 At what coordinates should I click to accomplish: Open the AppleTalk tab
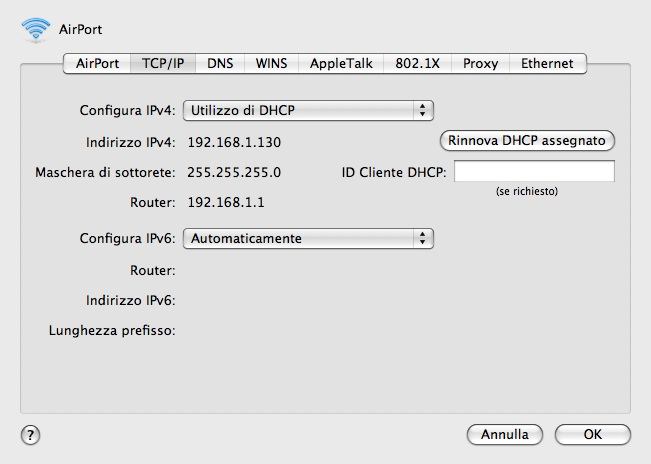coord(341,63)
